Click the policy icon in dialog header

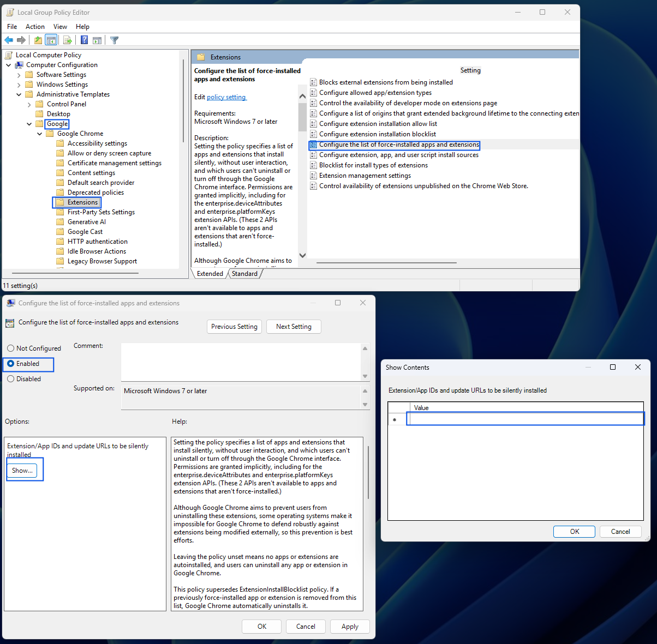click(x=10, y=323)
